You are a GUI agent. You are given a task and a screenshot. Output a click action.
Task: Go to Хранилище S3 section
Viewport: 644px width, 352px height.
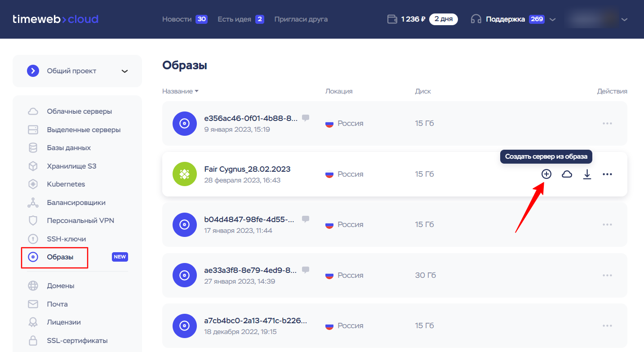tap(71, 166)
